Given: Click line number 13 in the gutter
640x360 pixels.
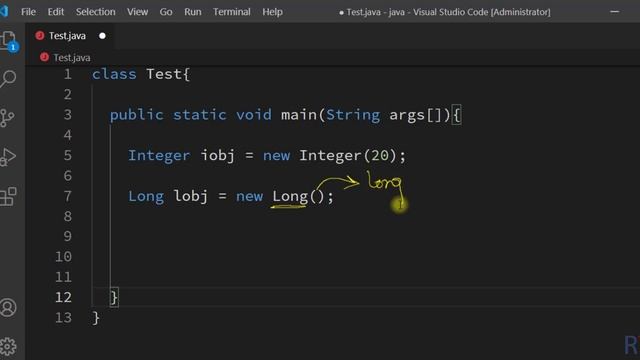Looking at the screenshot, I should click(x=63, y=318).
